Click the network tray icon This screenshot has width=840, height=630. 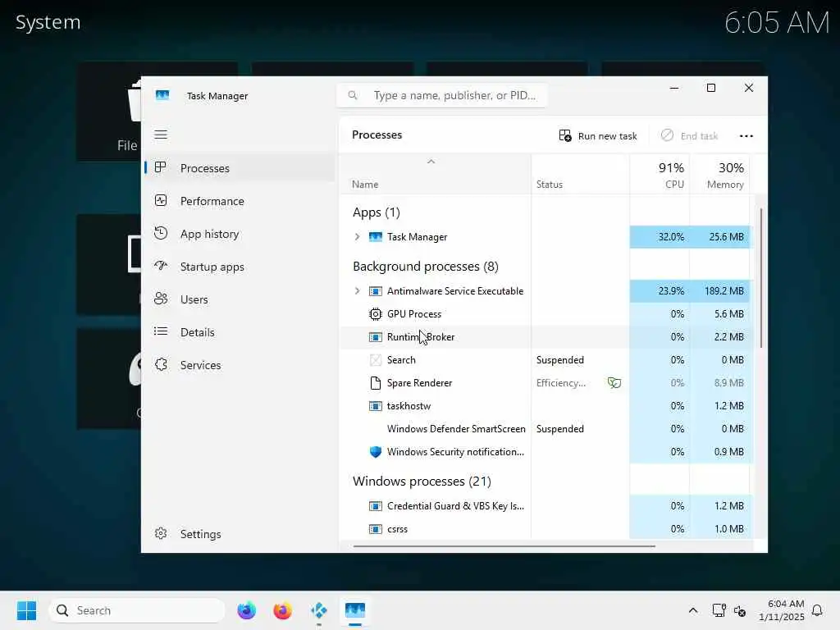719,610
